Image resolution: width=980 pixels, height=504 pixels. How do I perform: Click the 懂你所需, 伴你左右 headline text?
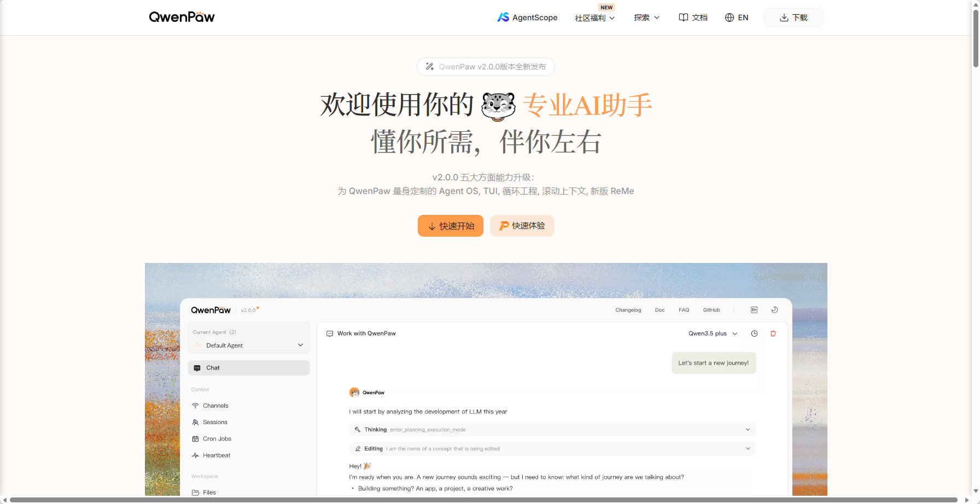pos(486,142)
